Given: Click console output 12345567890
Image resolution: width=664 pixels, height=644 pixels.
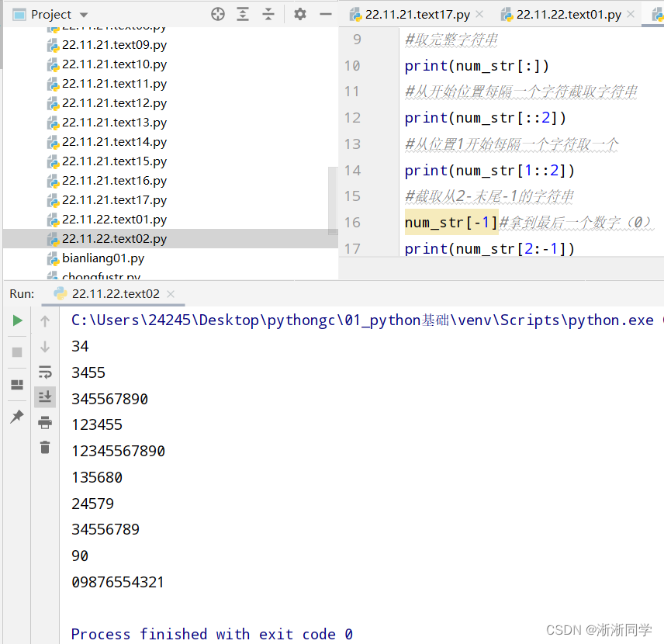Looking at the screenshot, I should 118,452.
